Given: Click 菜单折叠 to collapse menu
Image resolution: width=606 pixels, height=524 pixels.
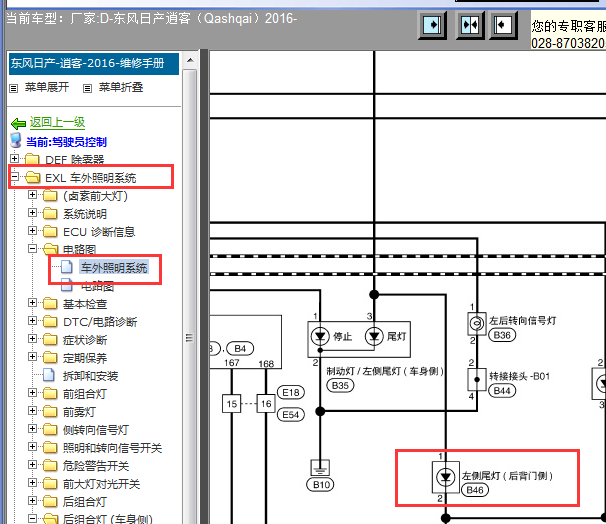Looking at the screenshot, I should coord(121,87).
